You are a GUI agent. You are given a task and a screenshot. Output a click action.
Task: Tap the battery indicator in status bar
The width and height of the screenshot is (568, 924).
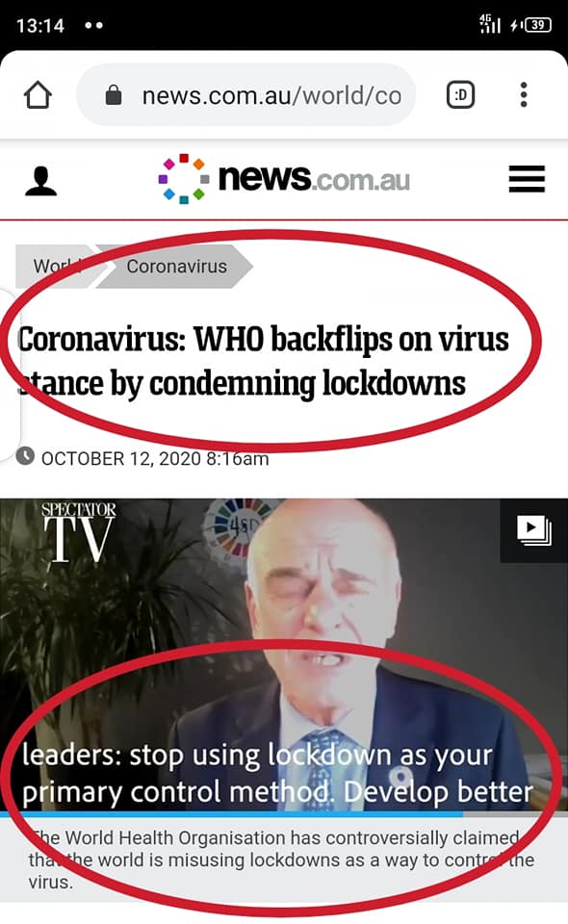click(x=537, y=25)
